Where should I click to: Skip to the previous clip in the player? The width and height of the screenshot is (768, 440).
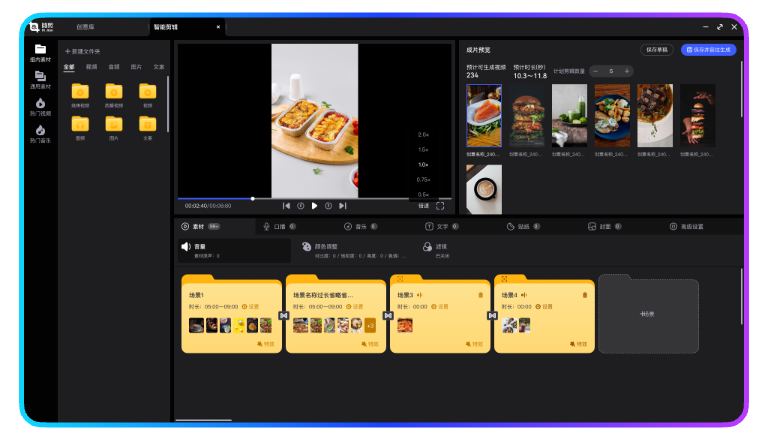tap(287, 205)
